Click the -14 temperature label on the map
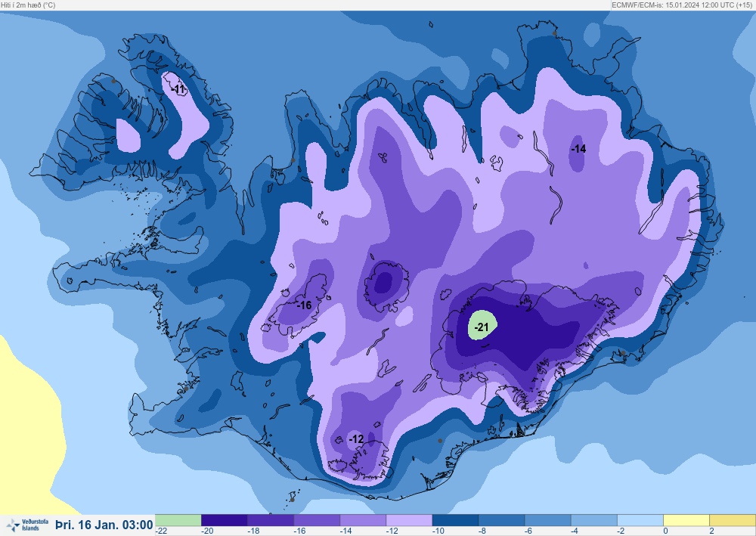The width and height of the screenshot is (756, 536). [x=578, y=149]
